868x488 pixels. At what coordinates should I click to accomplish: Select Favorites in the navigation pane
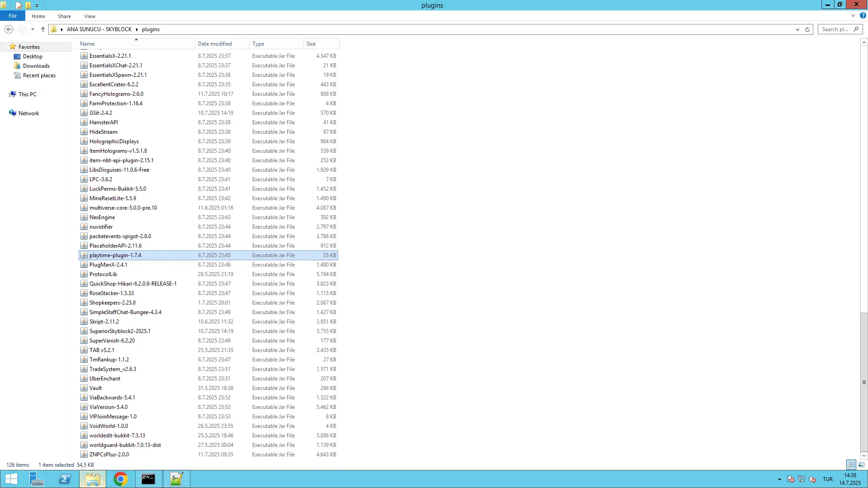[29, 47]
